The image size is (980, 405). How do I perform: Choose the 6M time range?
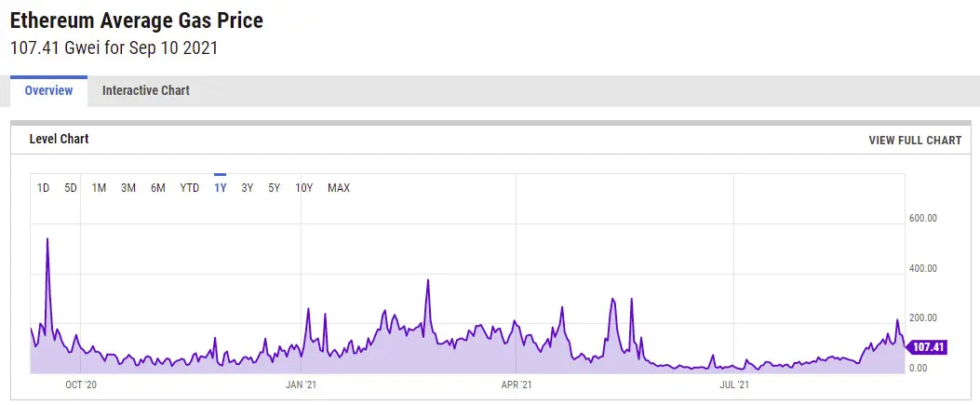point(158,187)
